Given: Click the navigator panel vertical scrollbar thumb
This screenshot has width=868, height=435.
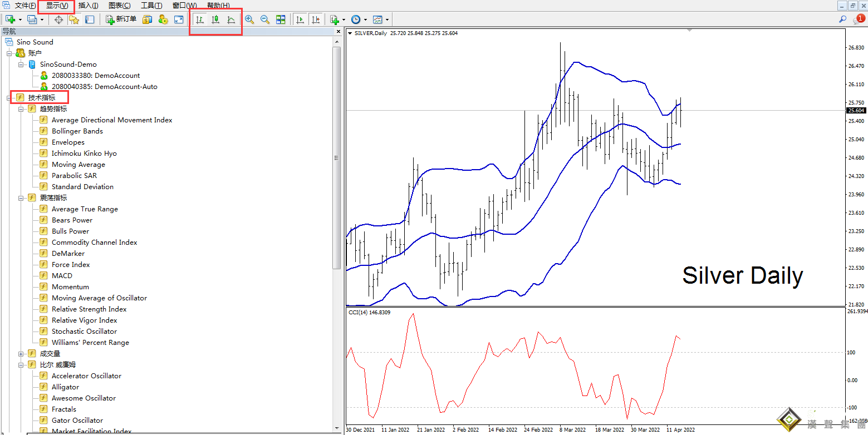Looking at the screenshot, I should [336, 158].
